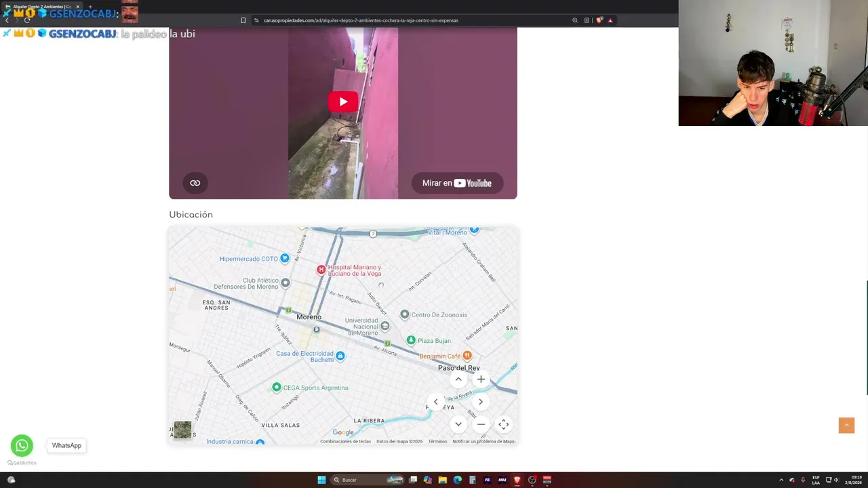The image size is (868, 488).
Task: Click the taskbar Buscar search box
Action: [x=367, y=480]
